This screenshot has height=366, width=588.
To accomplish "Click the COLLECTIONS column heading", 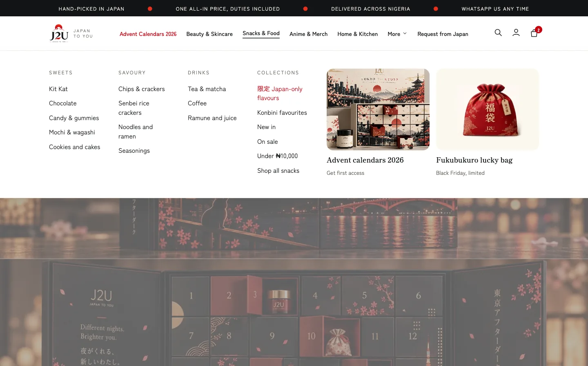I will pos(278,73).
